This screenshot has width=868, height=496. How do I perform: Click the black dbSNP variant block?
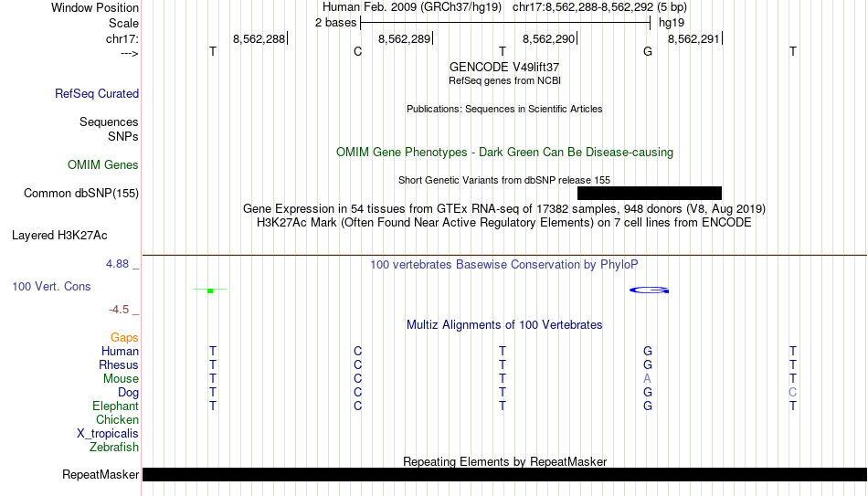pyautogui.click(x=650, y=194)
